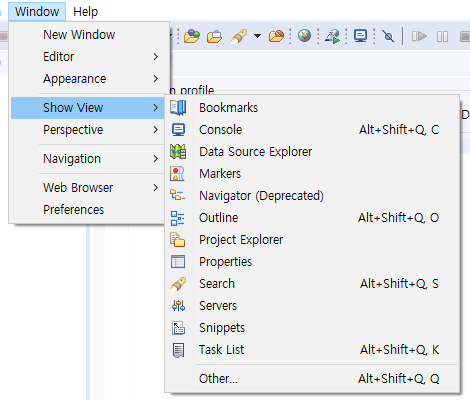Expand the Perspective submenu arrow
The height and width of the screenshot is (400, 470).
(x=156, y=130)
